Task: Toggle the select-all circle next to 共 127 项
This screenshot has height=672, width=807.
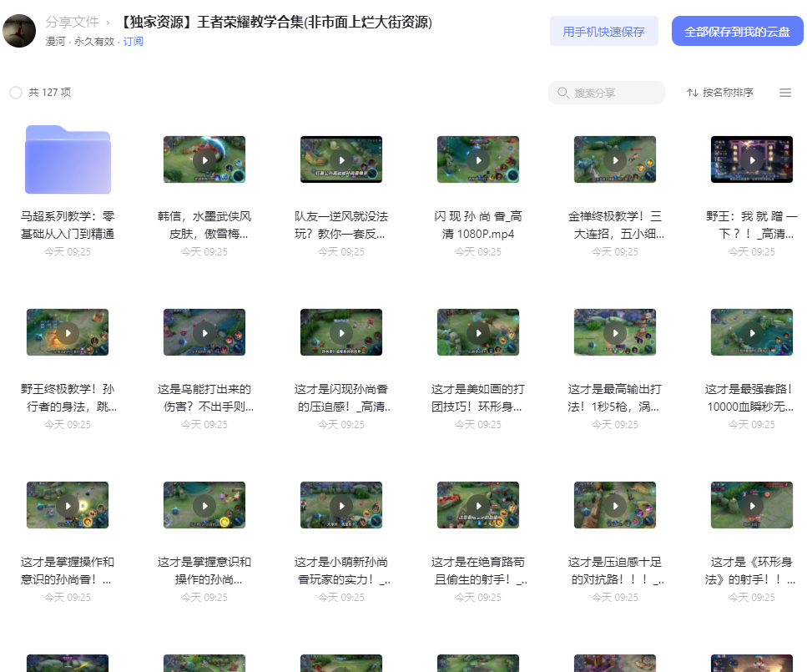Action: [x=16, y=93]
